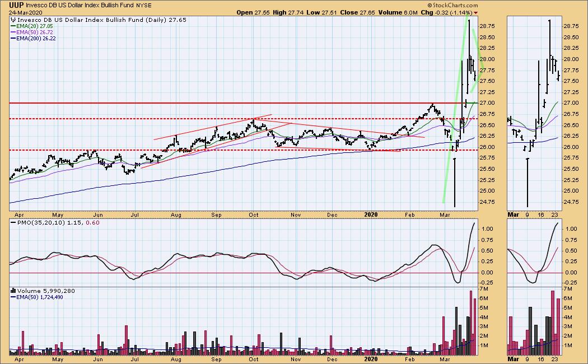588x364 pixels.
Task: Click '-0.25' on the main PMO scale
Action: point(487,284)
